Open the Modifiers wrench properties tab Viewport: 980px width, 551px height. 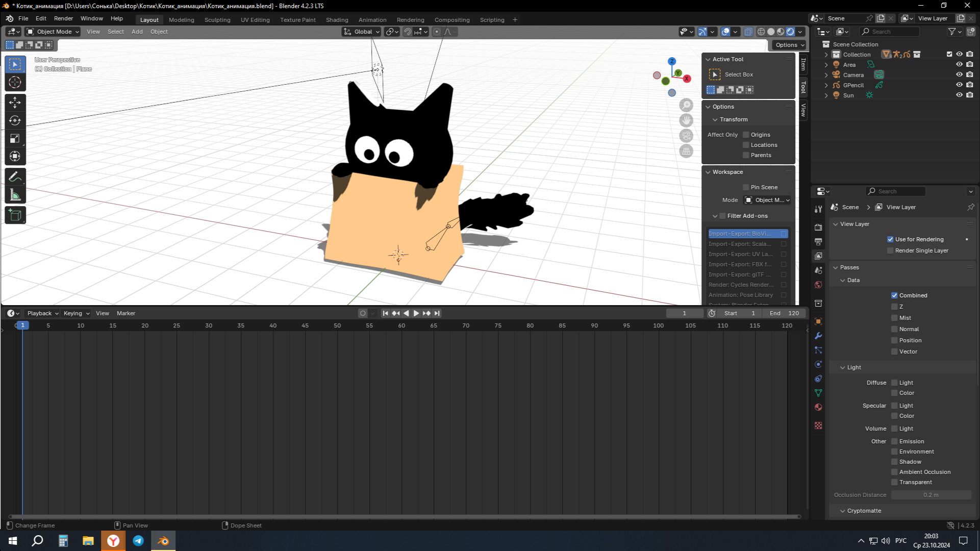pyautogui.click(x=818, y=336)
